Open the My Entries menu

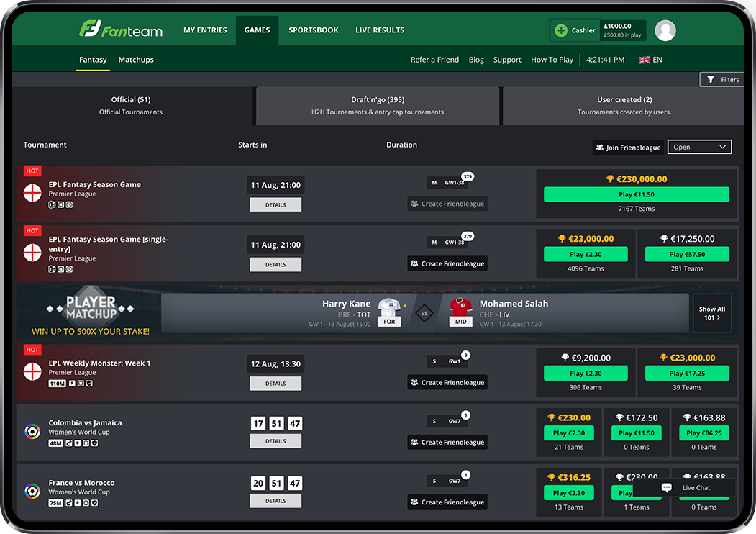[205, 30]
